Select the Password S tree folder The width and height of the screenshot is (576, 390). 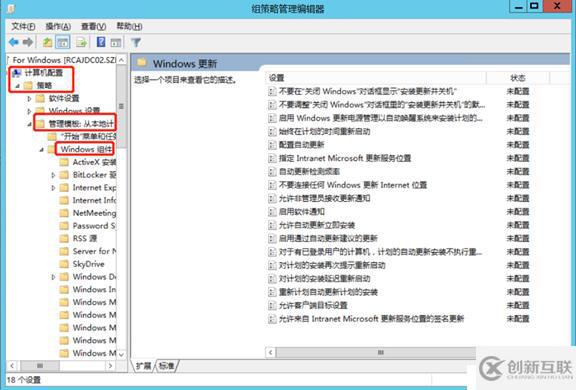click(x=94, y=226)
